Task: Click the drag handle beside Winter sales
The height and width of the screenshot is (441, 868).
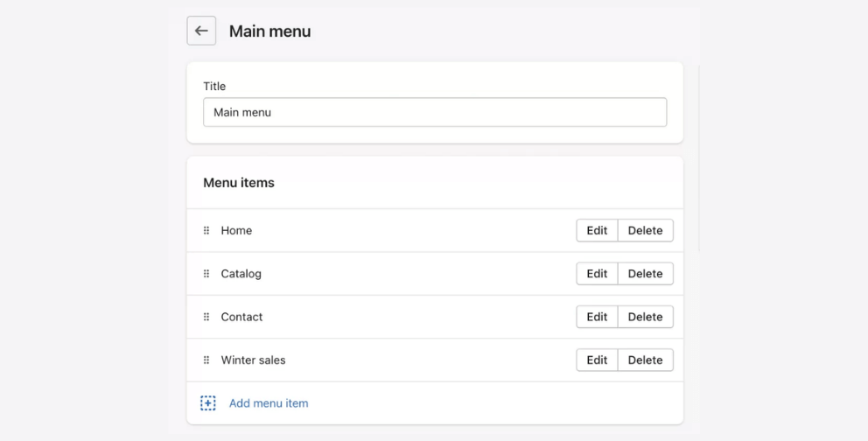Action: [x=206, y=360]
